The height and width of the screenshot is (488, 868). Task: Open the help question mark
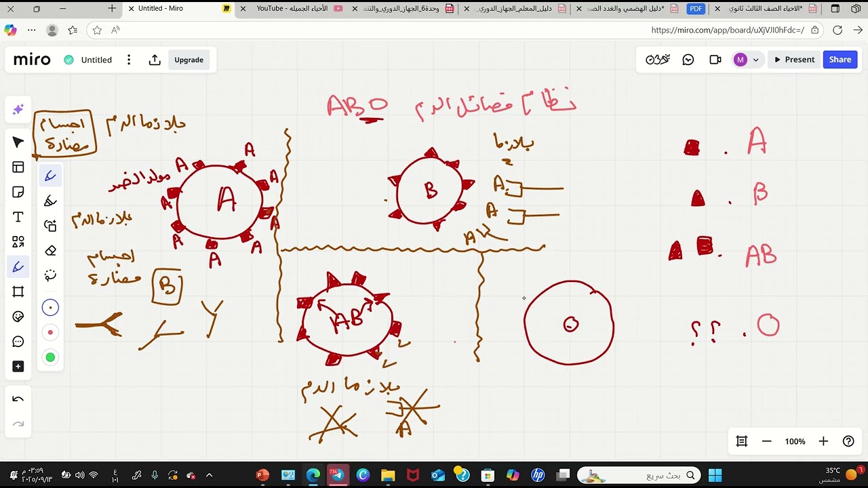(x=848, y=441)
